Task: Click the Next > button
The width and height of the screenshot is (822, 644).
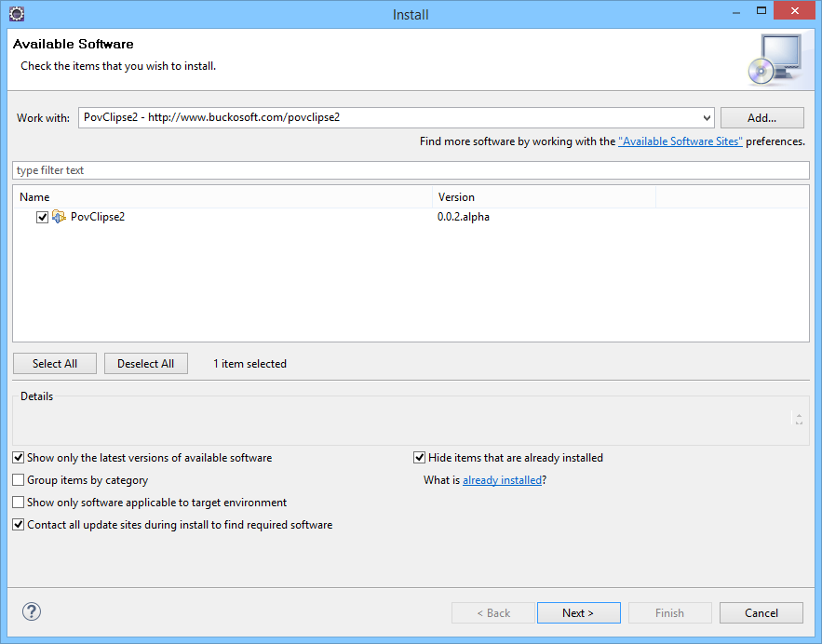Action: 579,612
